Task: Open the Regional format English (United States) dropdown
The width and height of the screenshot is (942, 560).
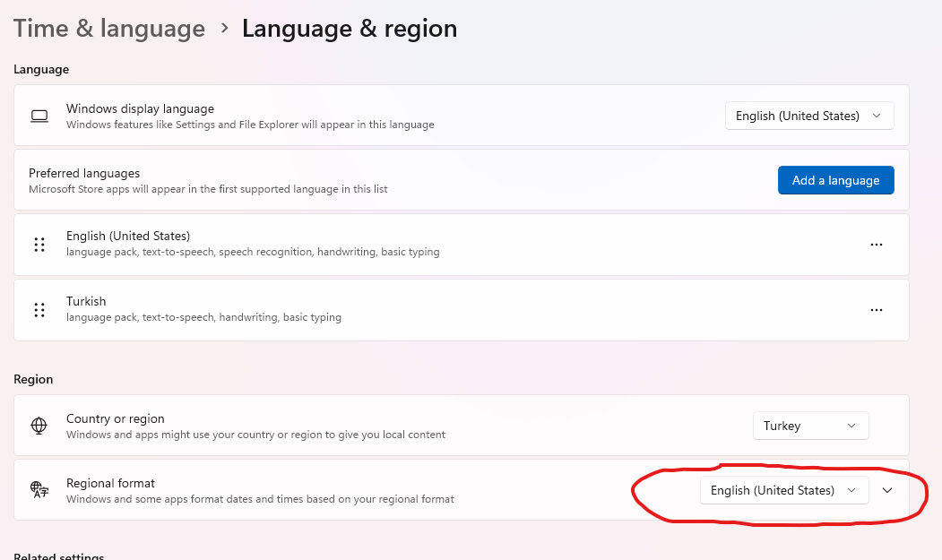Action: 783,490
